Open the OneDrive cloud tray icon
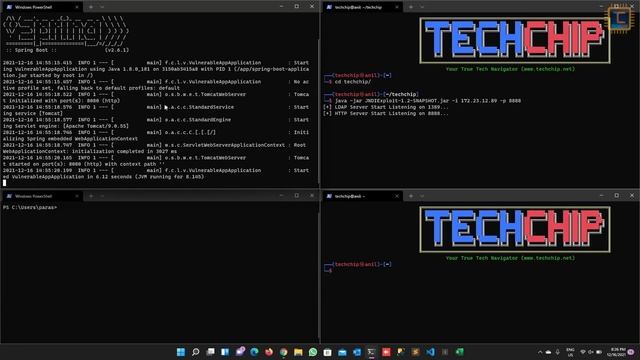 click(x=549, y=352)
